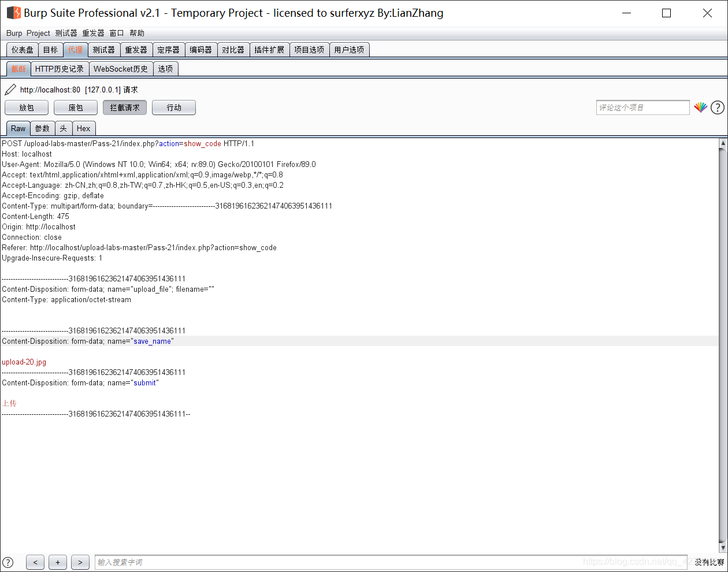Screen dimensions: 728x572
Task: Click the upload-20.jpg save_name value
Action: coord(24,362)
